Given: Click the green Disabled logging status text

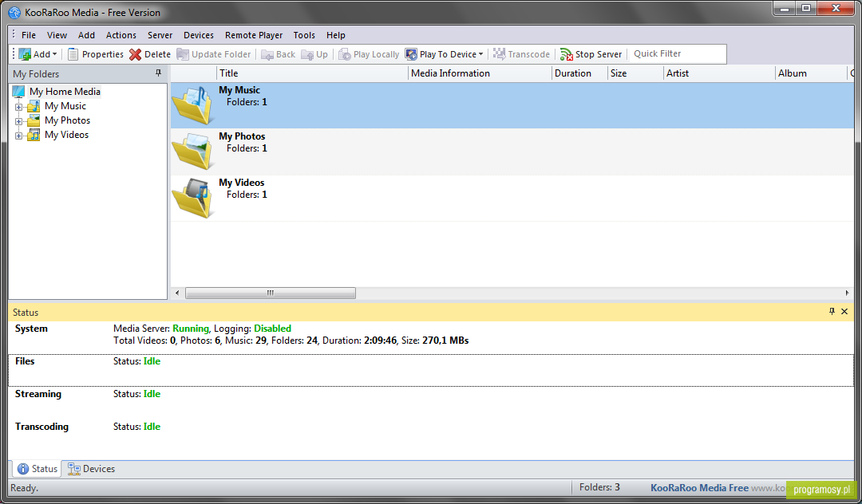Looking at the screenshot, I should click(x=273, y=329).
